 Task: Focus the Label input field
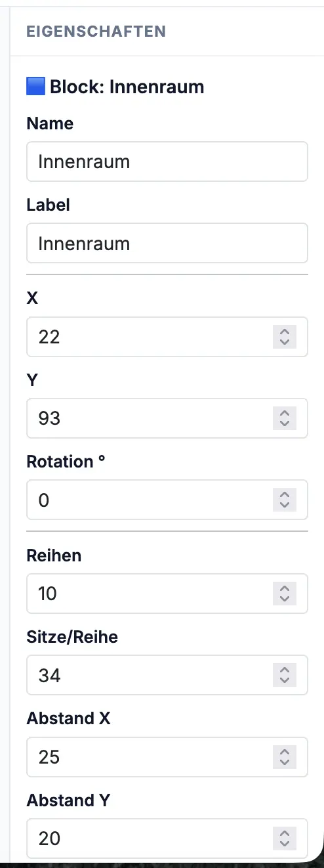(x=167, y=244)
